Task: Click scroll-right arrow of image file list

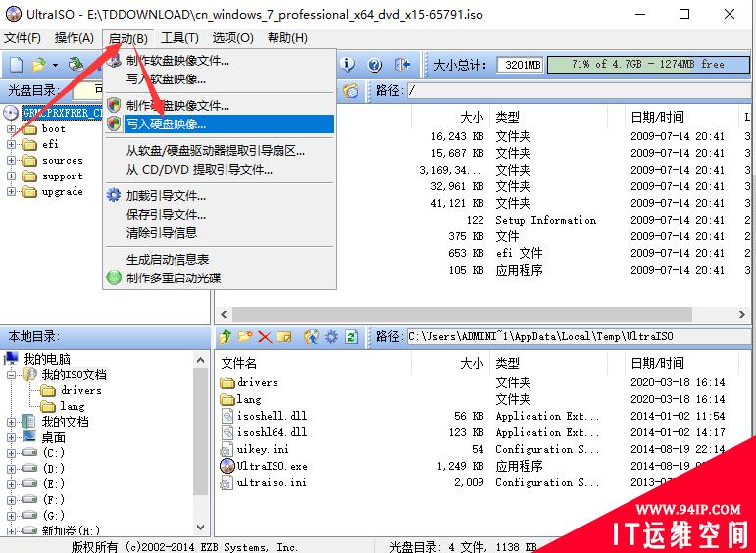Action: 741,314
